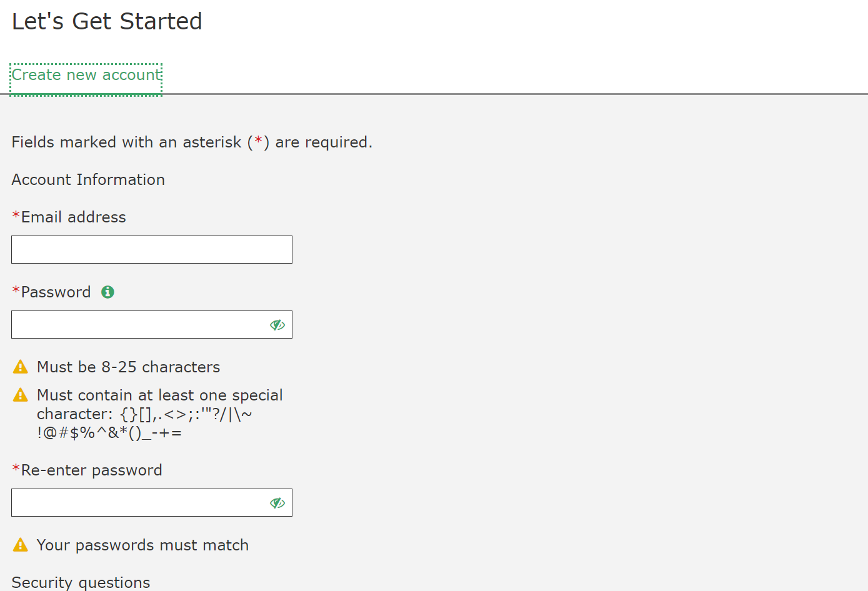
Task: Click warning icon beside passwords must match
Action: (21, 545)
